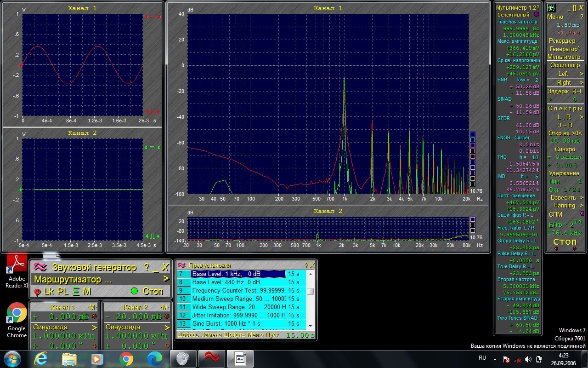Toggle the Канал 1 level indicator dot
588x368 pixels.
coord(95,316)
